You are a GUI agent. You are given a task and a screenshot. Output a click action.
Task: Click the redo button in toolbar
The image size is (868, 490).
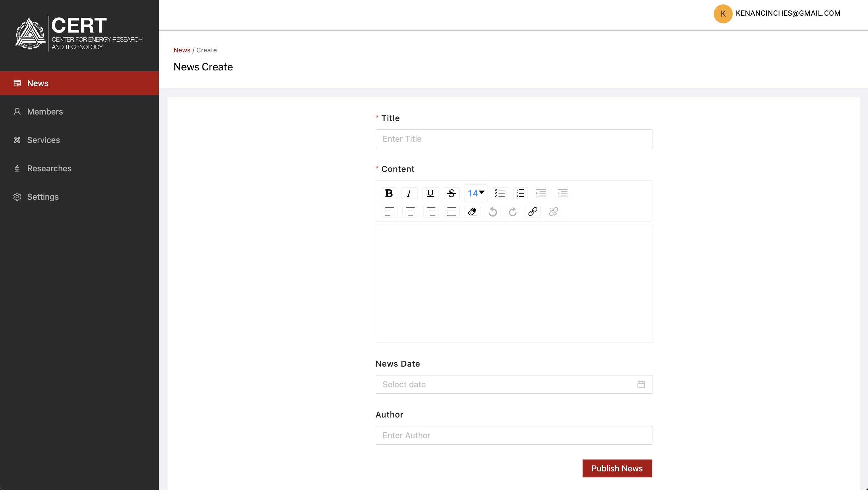[513, 212]
